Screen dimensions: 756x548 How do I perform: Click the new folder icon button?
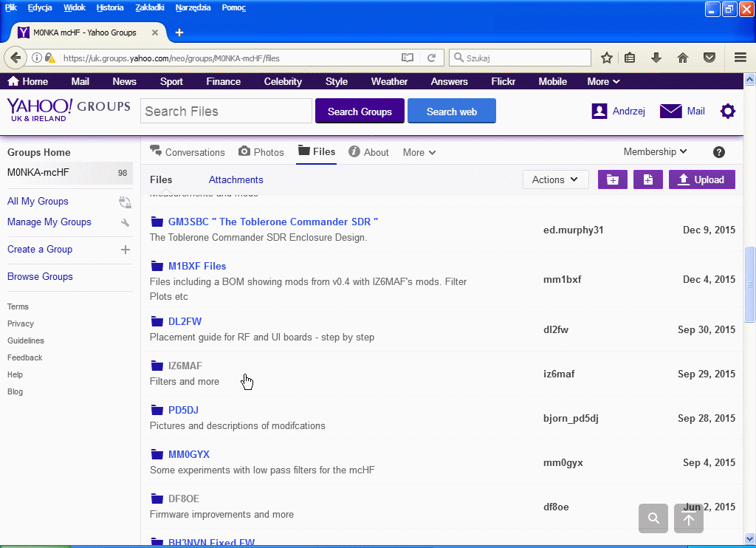612,179
